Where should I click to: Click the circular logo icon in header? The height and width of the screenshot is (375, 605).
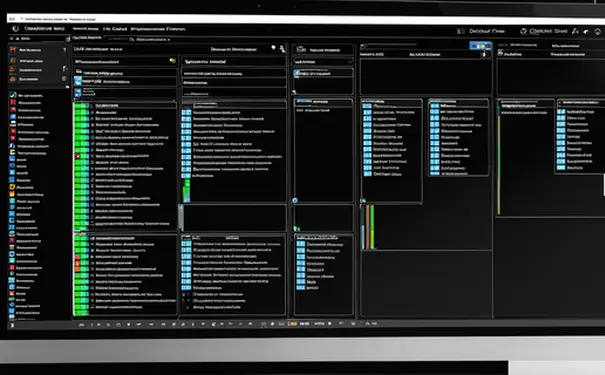click(15, 29)
